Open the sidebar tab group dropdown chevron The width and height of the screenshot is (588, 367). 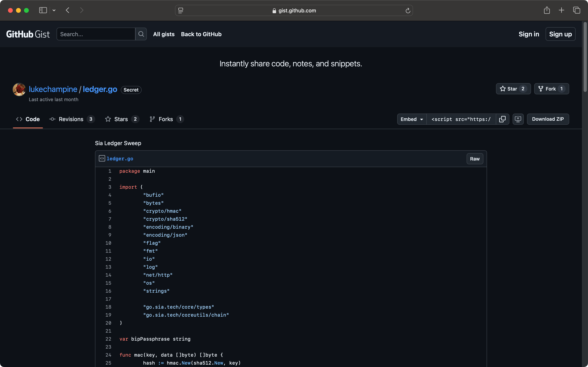(x=54, y=10)
